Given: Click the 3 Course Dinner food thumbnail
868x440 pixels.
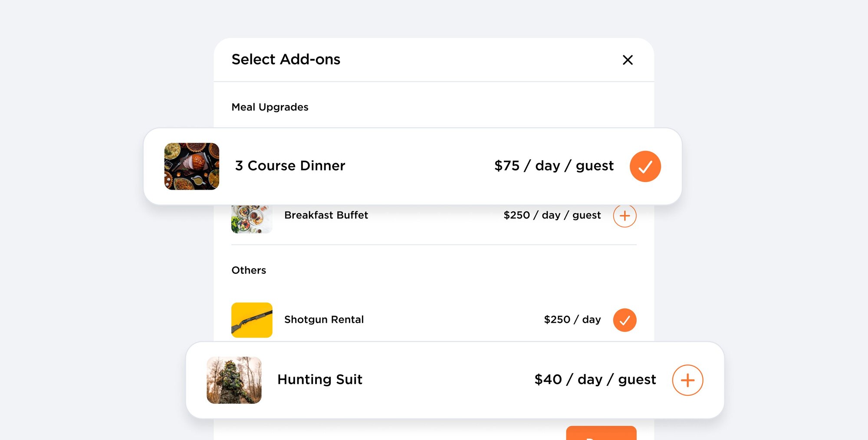Looking at the screenshot, I should pyautogui.click(x=192, y=166).
